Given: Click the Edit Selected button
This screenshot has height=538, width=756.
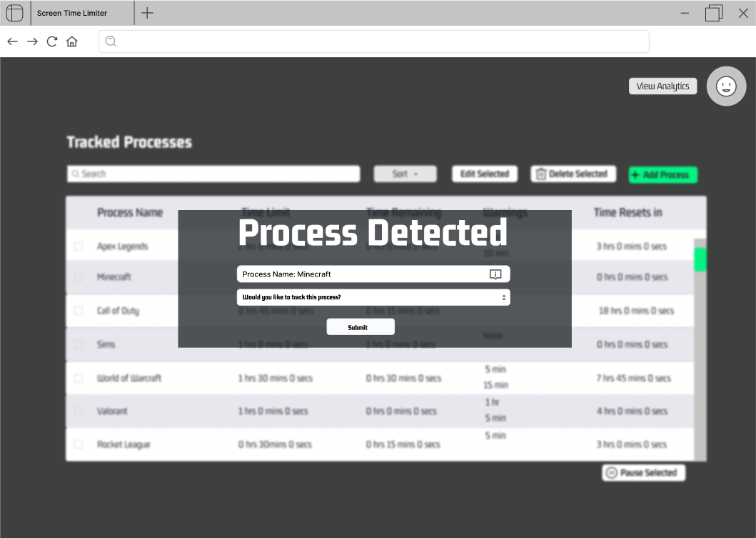Looking at the screenshot, I should [x=485, y=174].
